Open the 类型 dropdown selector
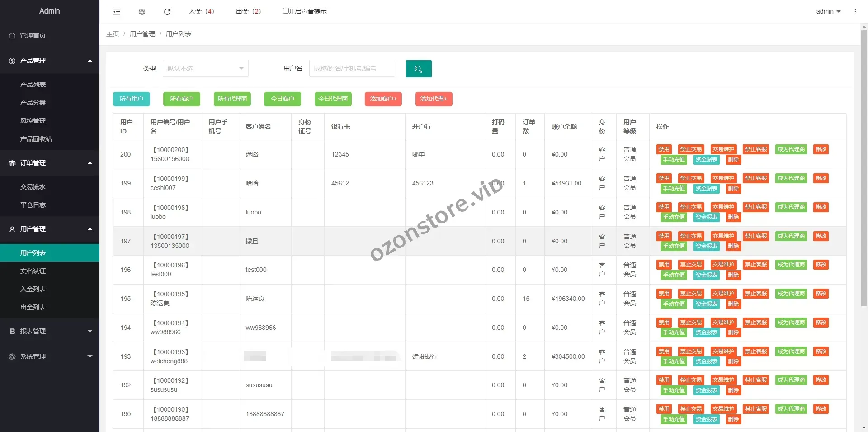This screenshot has height=432, width=868. (x=205, y=68)
